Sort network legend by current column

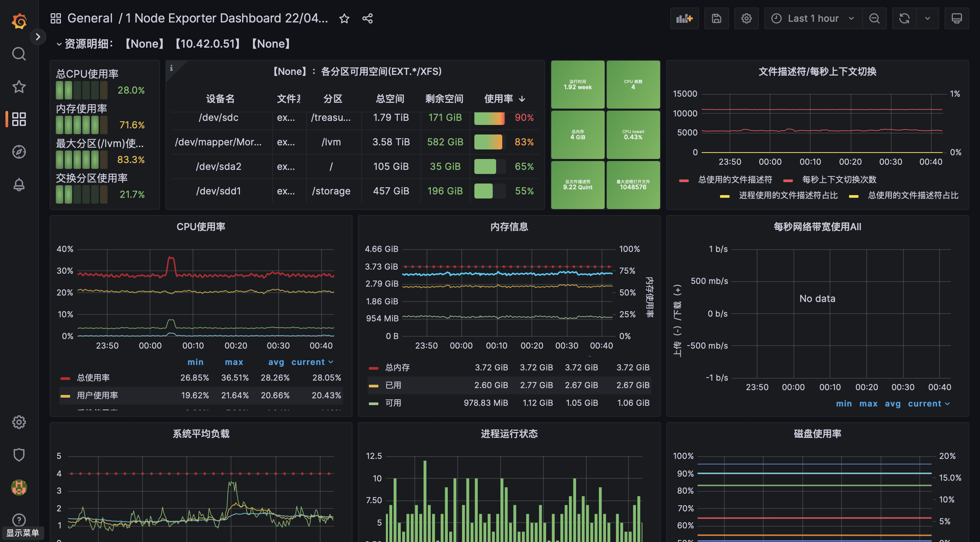929,403
